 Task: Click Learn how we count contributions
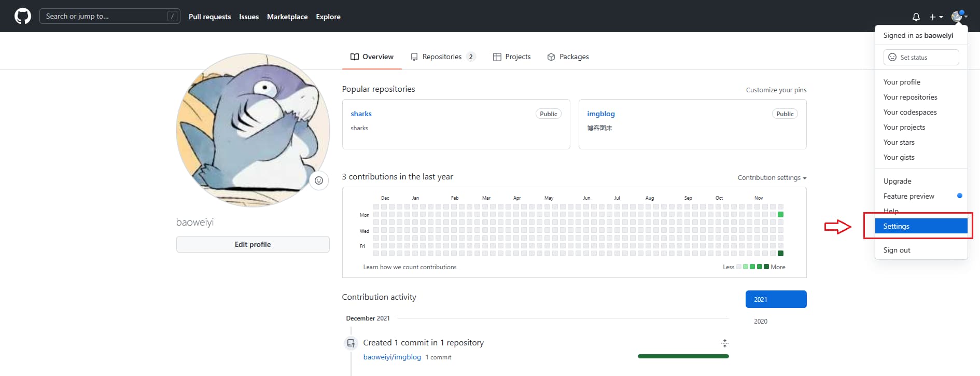(x=410, y=267)
